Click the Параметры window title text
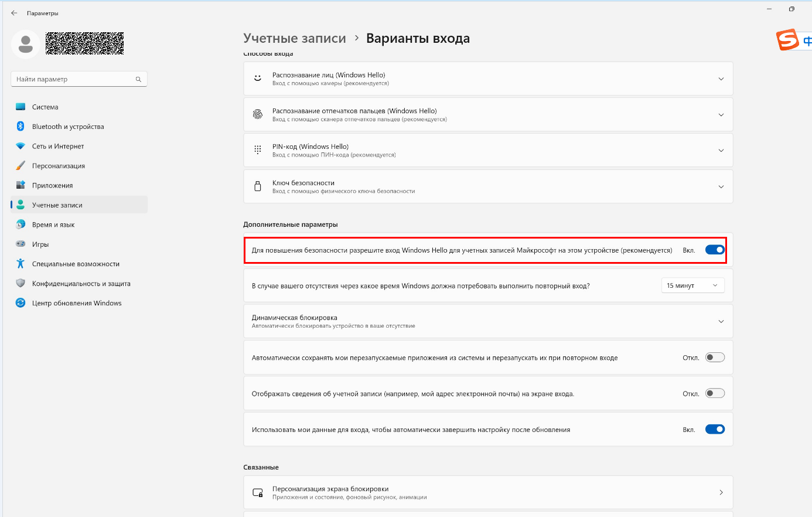The width and height of the screenshot is (812, 517). pyautogui.click(x=43, y=13)
